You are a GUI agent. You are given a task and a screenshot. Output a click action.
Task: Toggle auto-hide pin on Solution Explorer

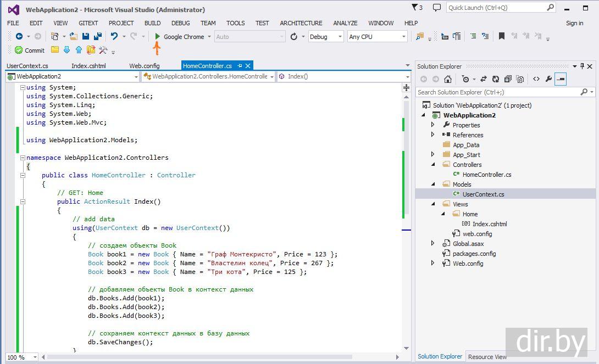pyautogui.click(x=583, y=66)
